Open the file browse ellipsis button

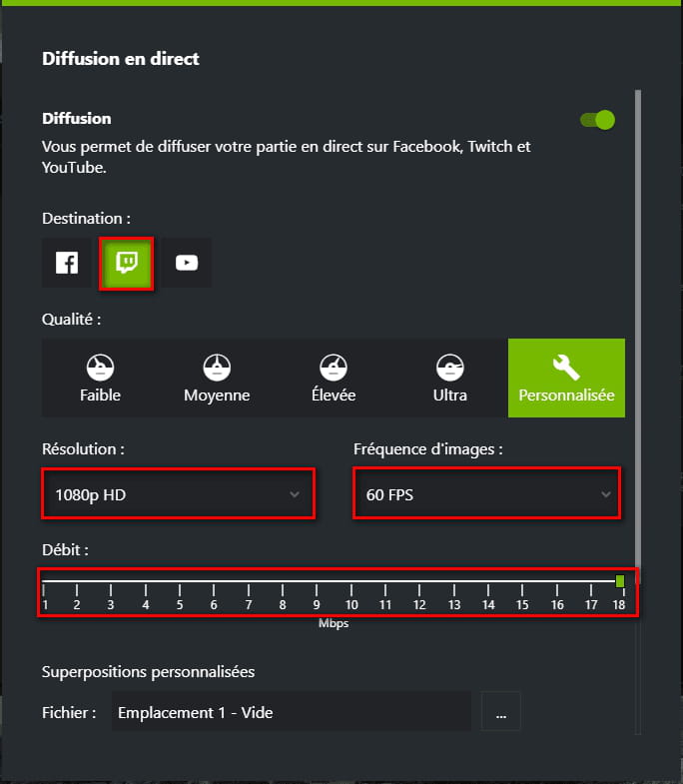501,712
